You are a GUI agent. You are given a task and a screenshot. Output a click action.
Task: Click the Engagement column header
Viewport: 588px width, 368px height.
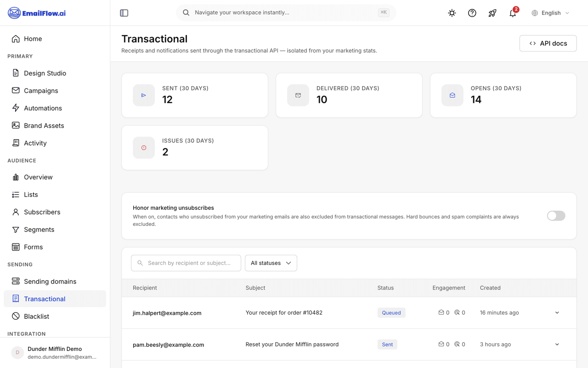tap(449, 288)
